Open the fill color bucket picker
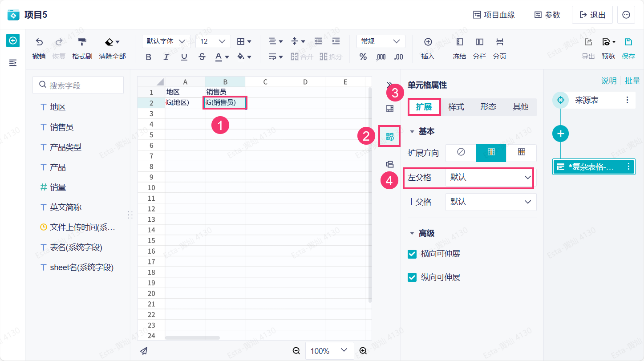 click(244, 57)
